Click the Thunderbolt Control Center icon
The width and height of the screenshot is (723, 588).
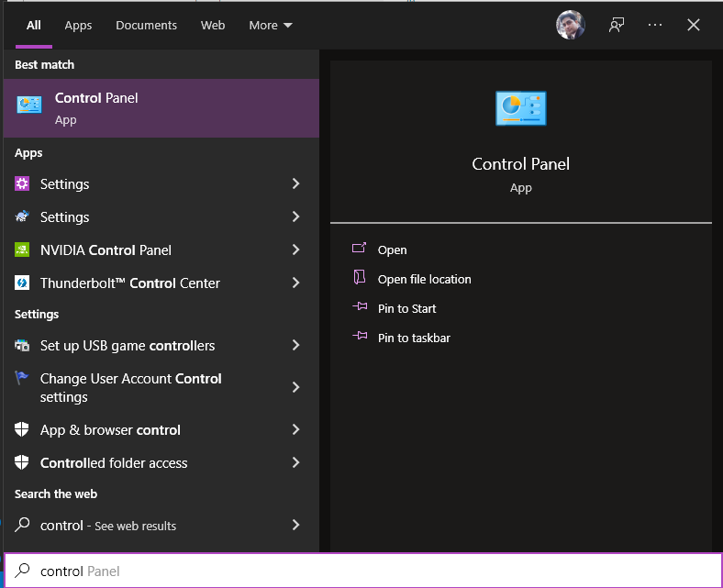(x=23, y=283)
